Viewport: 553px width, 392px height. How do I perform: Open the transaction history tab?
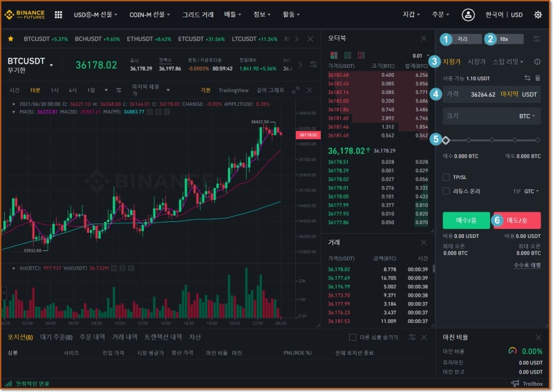(x=163, y=337)
